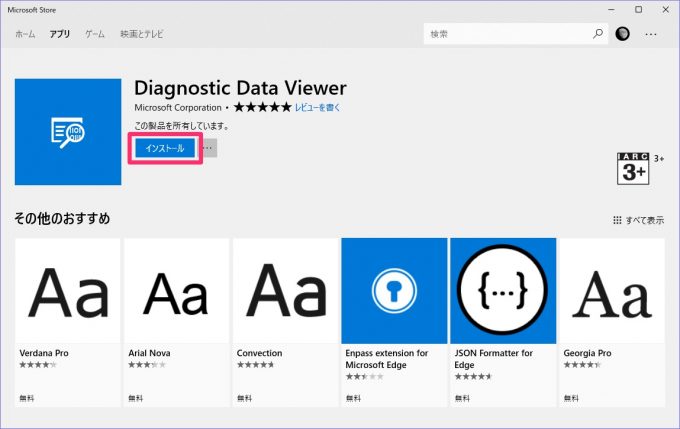Open the Arial Nova thumbnail
The image size is (680, 429).
point(177,291)
